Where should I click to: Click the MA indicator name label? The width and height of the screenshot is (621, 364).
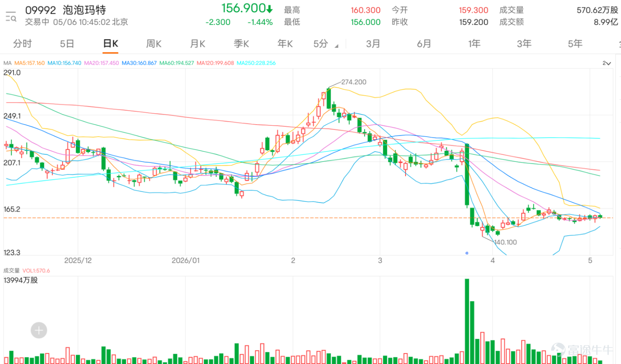[7, 63]
